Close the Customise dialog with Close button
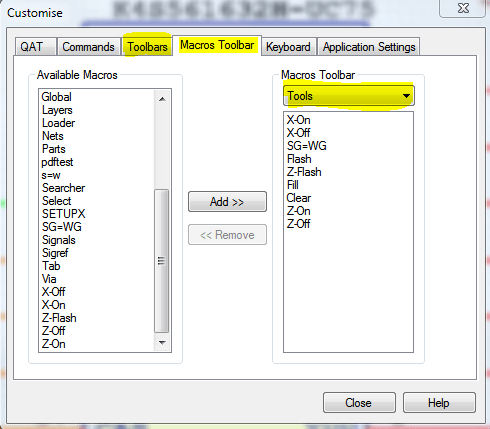 click(359, 403)
